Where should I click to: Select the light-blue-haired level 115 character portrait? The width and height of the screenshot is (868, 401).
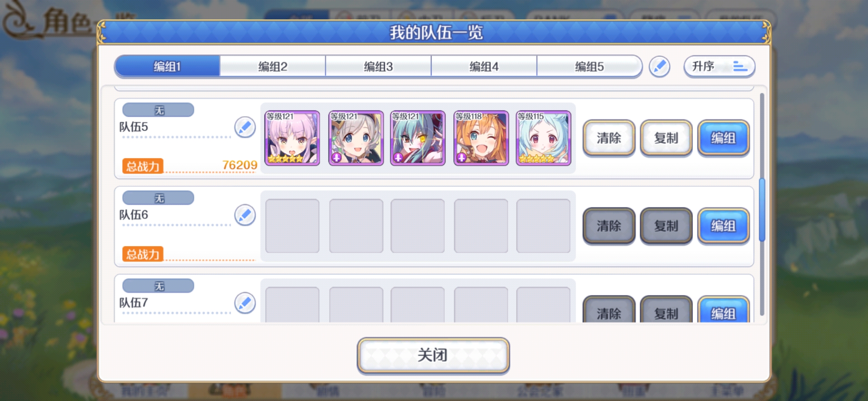pos(543,138)
